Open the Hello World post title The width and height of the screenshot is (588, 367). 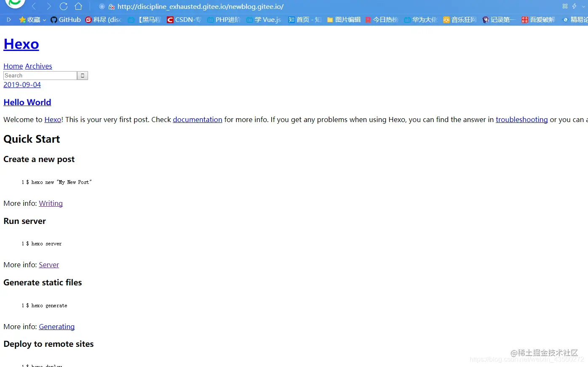(x=27, y=102)
